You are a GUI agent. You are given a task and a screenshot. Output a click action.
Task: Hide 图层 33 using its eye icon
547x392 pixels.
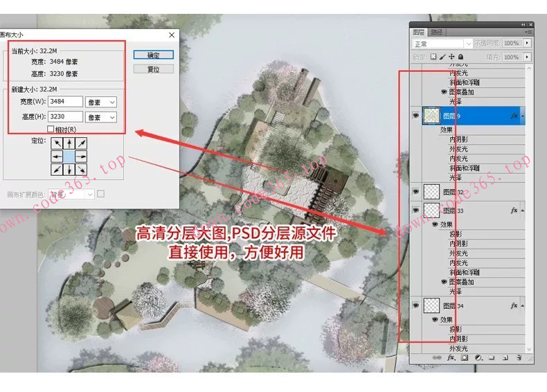(415, 211)
